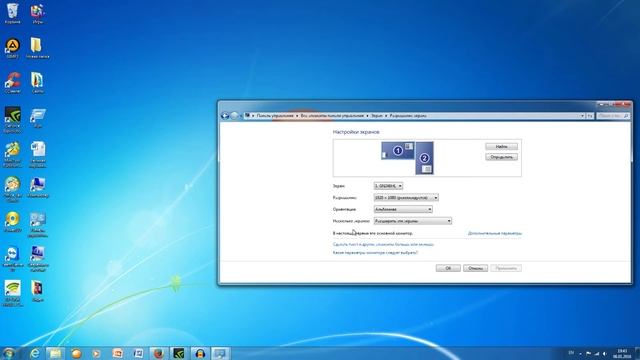The width and height of the screenshot is (640, 360).
Task: Click the address bar refresh button
Action: point(590,116)
